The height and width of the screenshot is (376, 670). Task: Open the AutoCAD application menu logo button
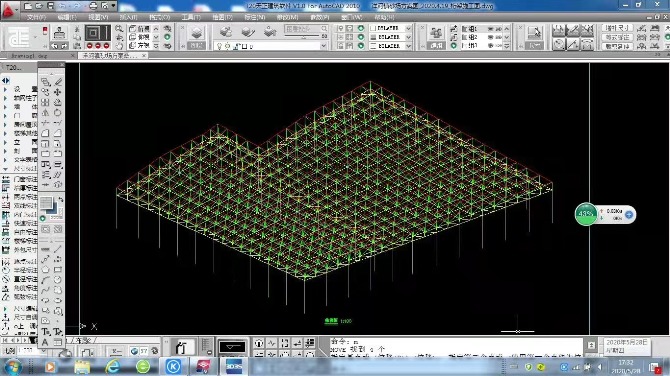(x=9, y=9)
